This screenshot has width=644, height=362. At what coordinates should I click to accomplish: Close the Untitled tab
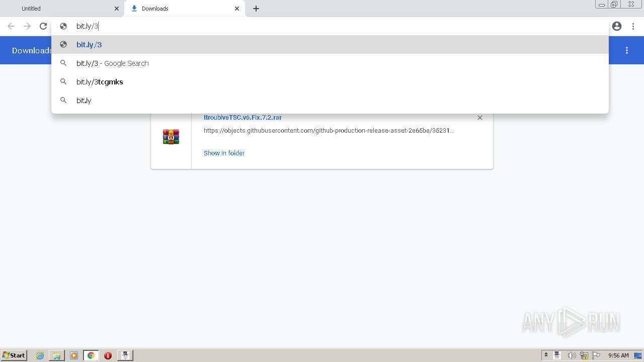click(117, 9)
